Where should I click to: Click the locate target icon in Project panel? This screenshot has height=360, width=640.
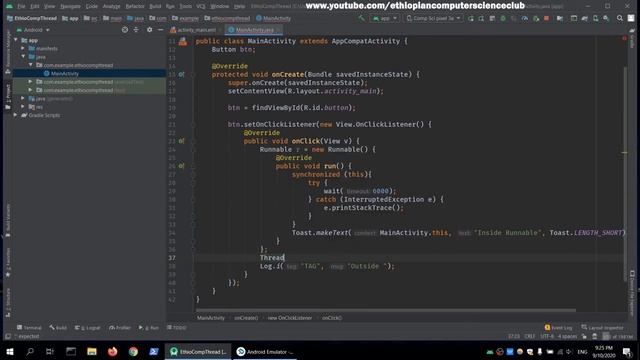pyautogui.click(x=125, y=30)
